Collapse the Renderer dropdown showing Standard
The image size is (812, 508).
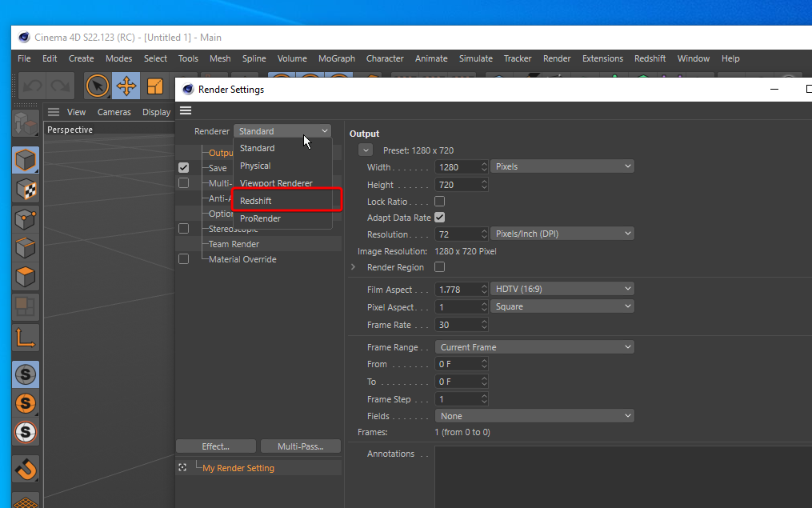[x=282, y=131]
